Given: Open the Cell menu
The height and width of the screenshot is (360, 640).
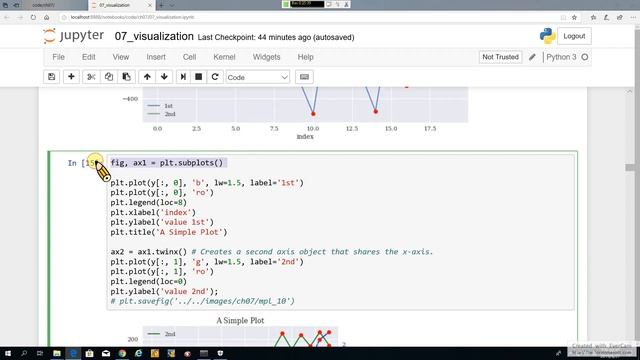Looking at the screenshot, I should coord(189,57).
